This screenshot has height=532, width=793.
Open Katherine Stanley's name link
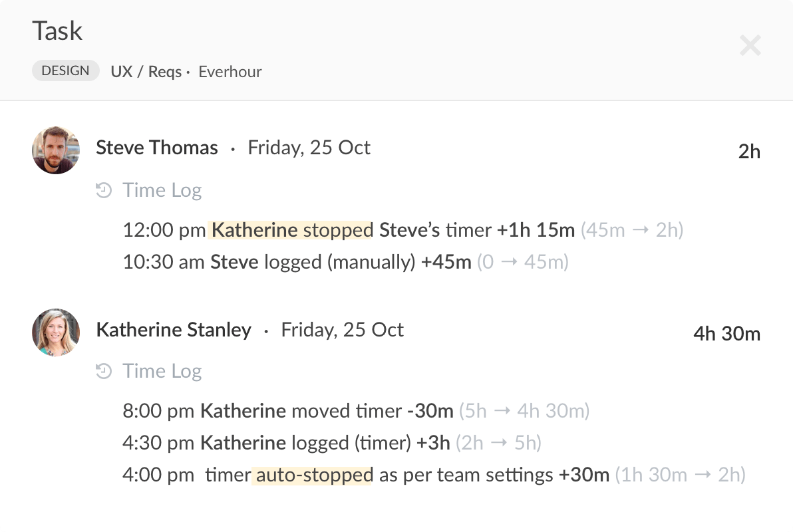[174, 329]
